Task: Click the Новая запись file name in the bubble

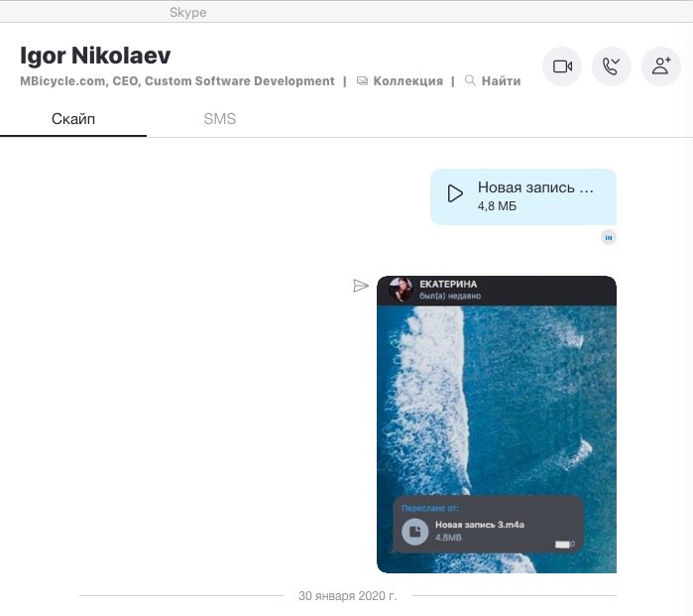Action: 535,186
